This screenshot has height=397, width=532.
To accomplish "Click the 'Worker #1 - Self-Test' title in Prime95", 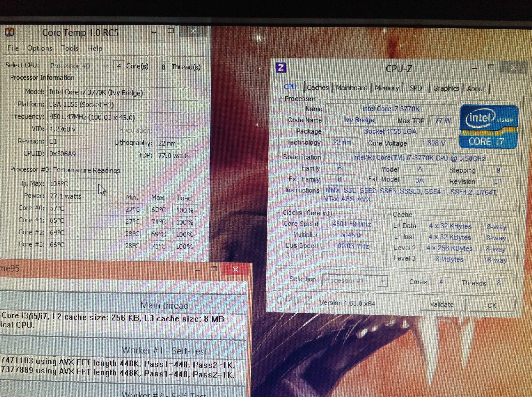I will click(164, 351).
